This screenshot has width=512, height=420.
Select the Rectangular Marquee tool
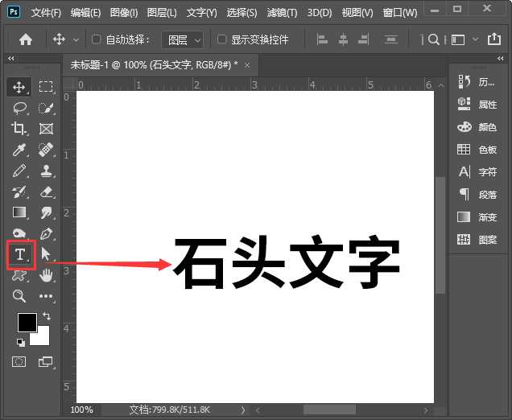(47, 87)
